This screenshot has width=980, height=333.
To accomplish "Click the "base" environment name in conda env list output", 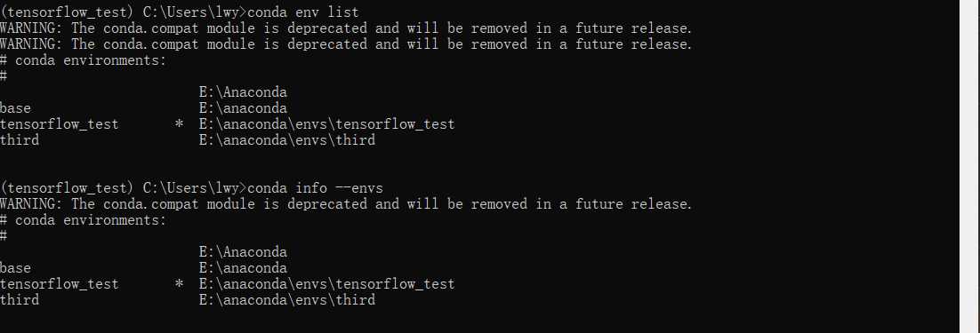I will click(x=16, y=108).
